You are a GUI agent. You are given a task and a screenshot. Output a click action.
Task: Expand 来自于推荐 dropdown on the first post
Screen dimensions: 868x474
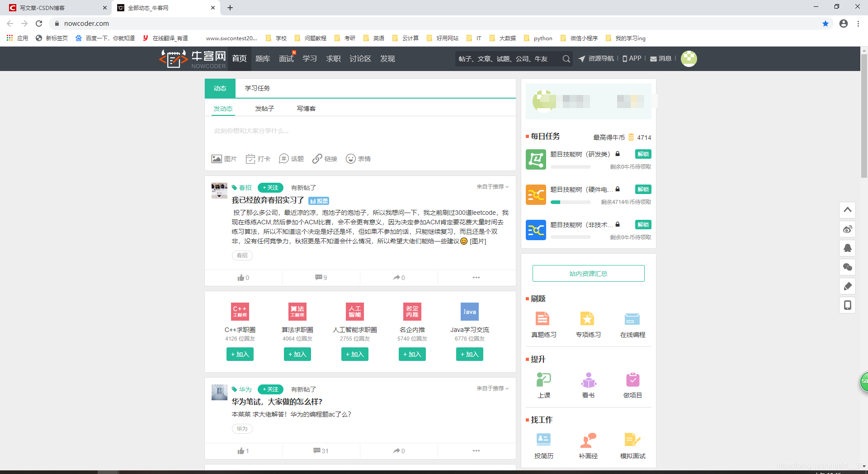point(492,186)
